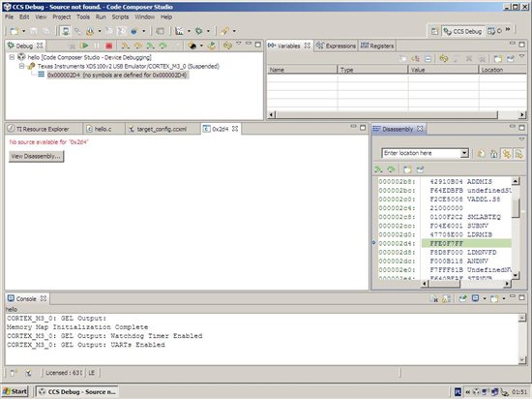
Task: Click the Open Perspective icon near CCS Debug
Action: tap(434, 31)
